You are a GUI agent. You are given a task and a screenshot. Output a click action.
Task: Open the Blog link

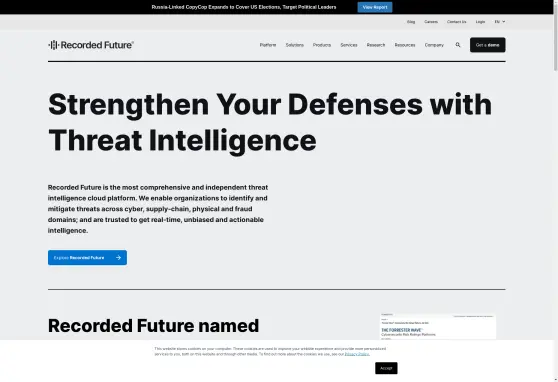(x=411, y=22)
